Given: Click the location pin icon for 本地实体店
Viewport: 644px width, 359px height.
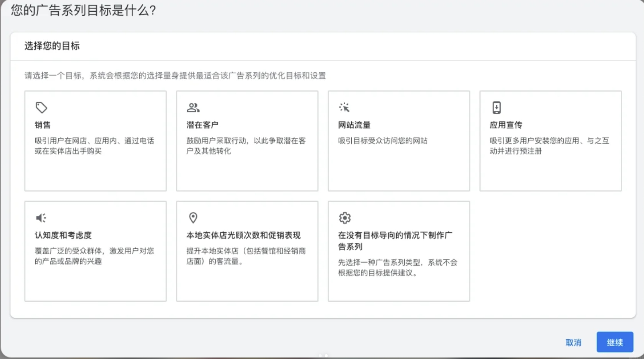Looking at the screenshot, I should pyautogui.click(x=193, y=218).
